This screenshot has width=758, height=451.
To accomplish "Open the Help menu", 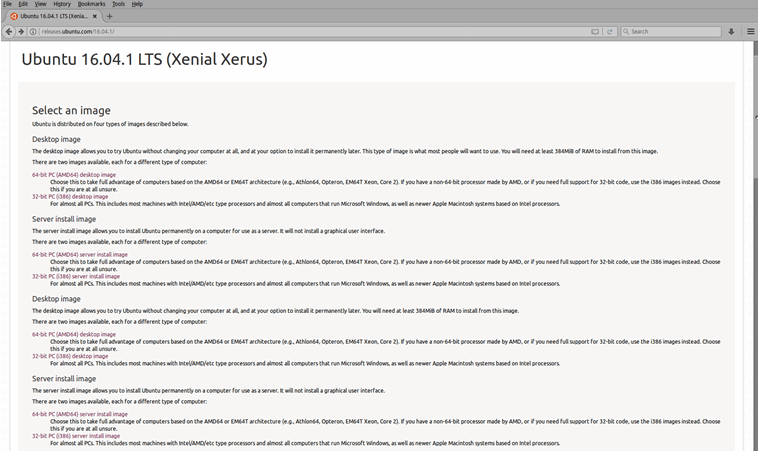I will click(x=137, y=4).
